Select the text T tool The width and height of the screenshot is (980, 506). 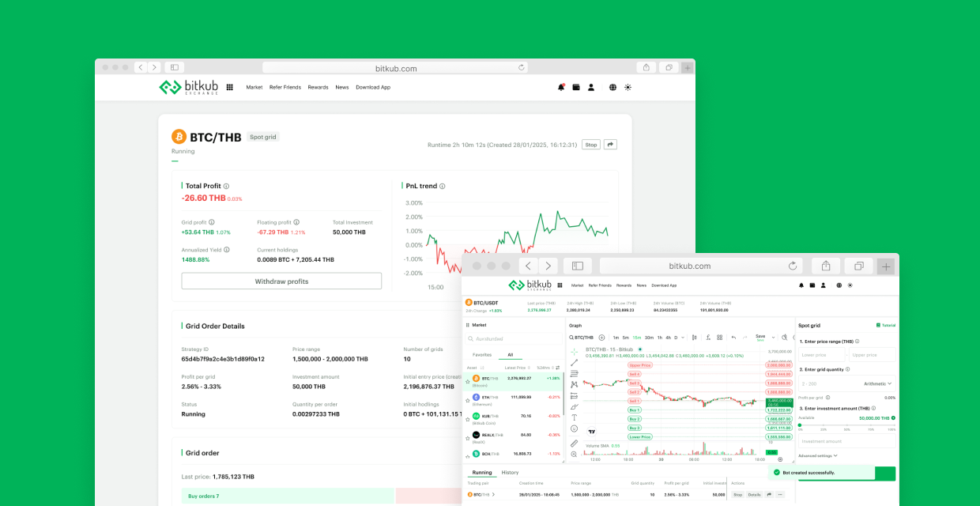[x=574, y=417]
